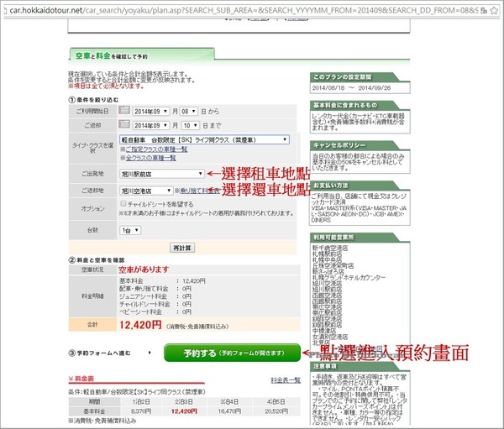Click 新千歳空港店 in the office list
This screenshot has width=504, height=429.
[330, 248]
